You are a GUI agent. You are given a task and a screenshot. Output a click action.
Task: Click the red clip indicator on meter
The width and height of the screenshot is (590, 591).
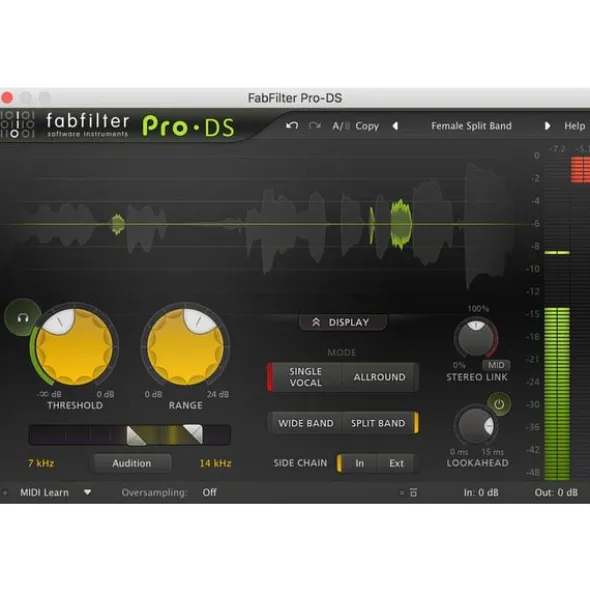click(x=580, y=170)
